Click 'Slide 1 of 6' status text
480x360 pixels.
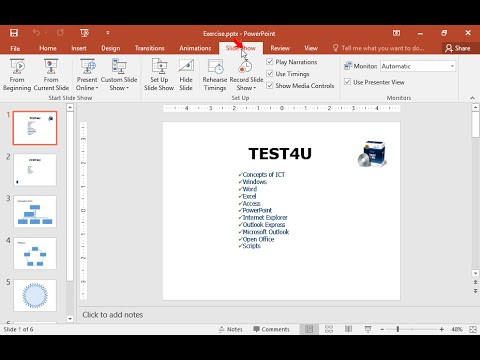18,329
